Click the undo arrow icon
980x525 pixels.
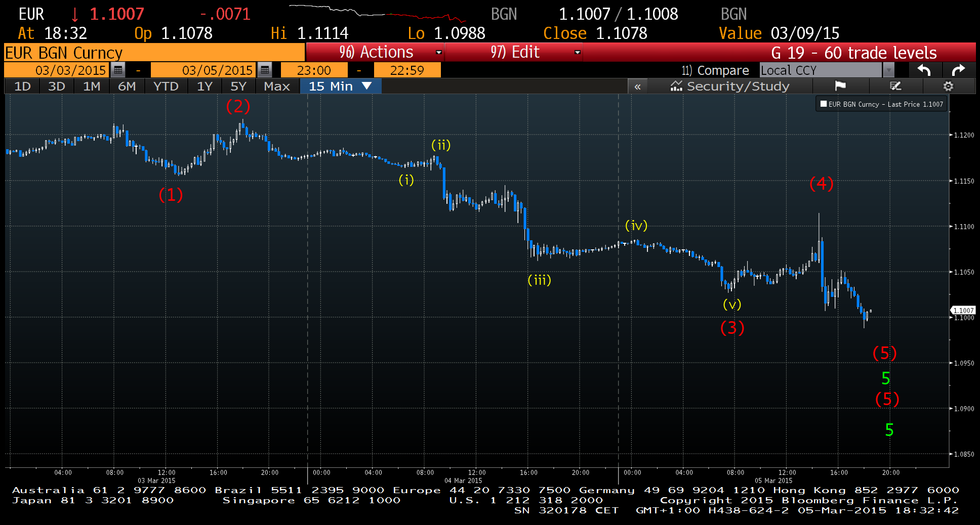[924, 70]
